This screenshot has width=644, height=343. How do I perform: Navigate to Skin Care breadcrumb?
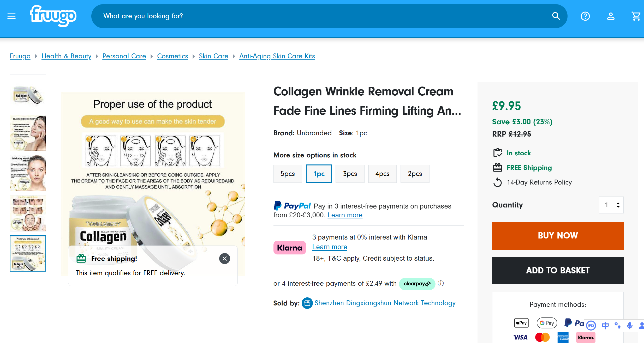213,56
